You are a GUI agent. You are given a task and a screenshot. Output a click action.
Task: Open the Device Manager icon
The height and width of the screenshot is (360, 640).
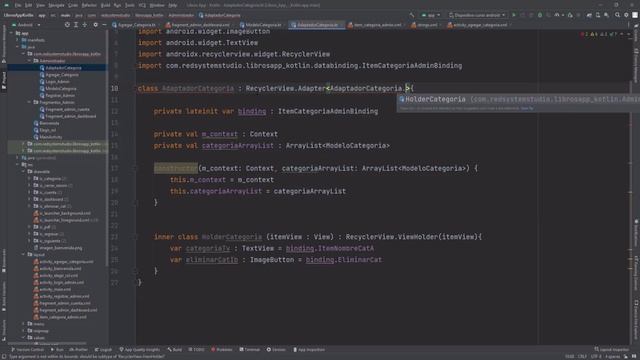pyautogui.click(x=598, y=15)
